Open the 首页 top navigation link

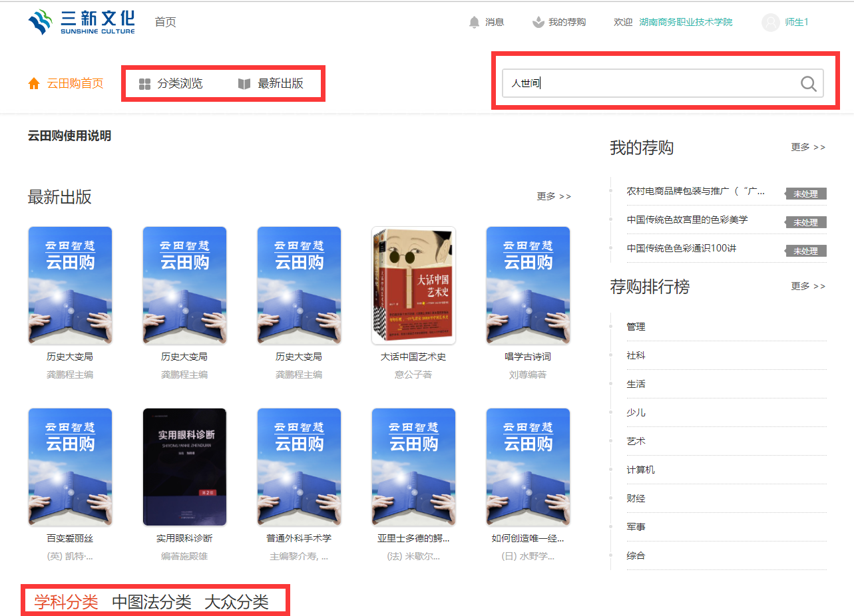(x=165, y=22)
